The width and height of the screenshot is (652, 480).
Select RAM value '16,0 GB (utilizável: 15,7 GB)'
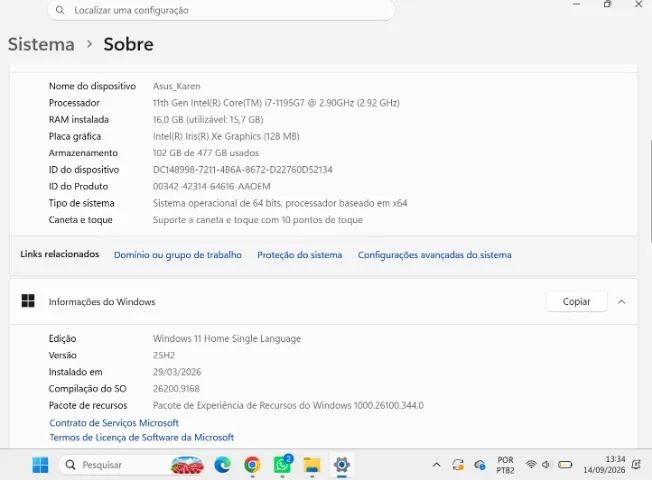(x=208, y=119)
